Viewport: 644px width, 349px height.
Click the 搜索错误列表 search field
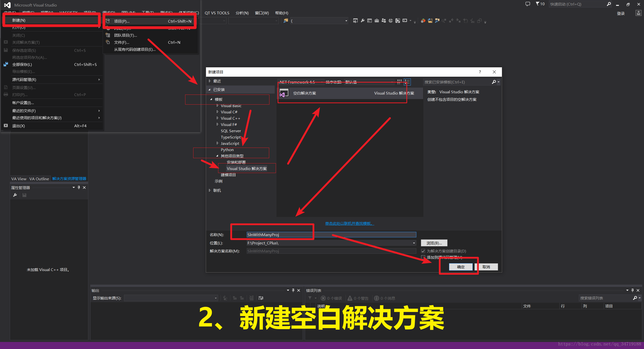click(606, 298)
